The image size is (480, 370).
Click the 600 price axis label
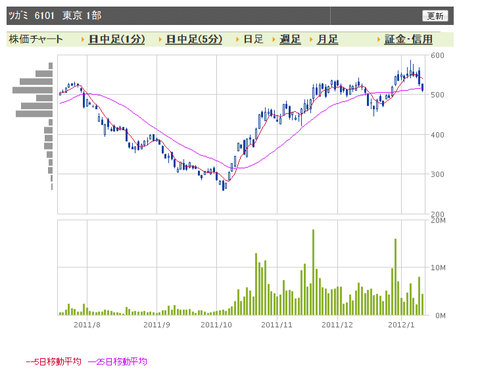437,55
